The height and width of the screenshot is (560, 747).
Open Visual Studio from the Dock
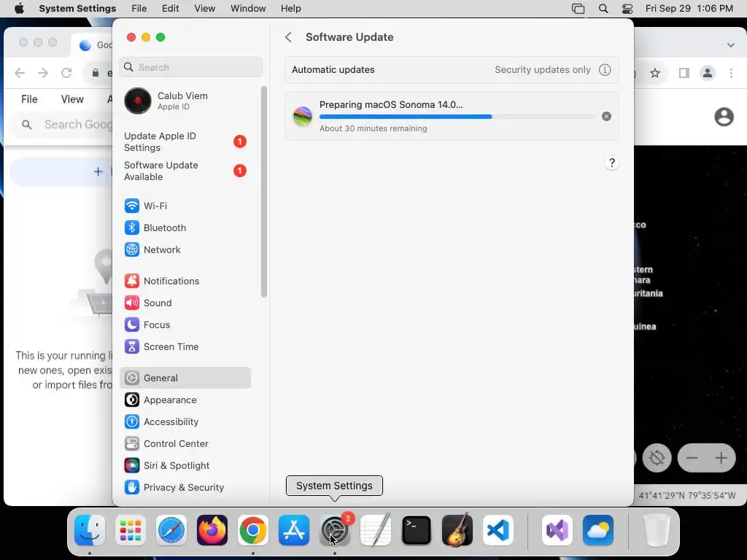pos(557,530)
